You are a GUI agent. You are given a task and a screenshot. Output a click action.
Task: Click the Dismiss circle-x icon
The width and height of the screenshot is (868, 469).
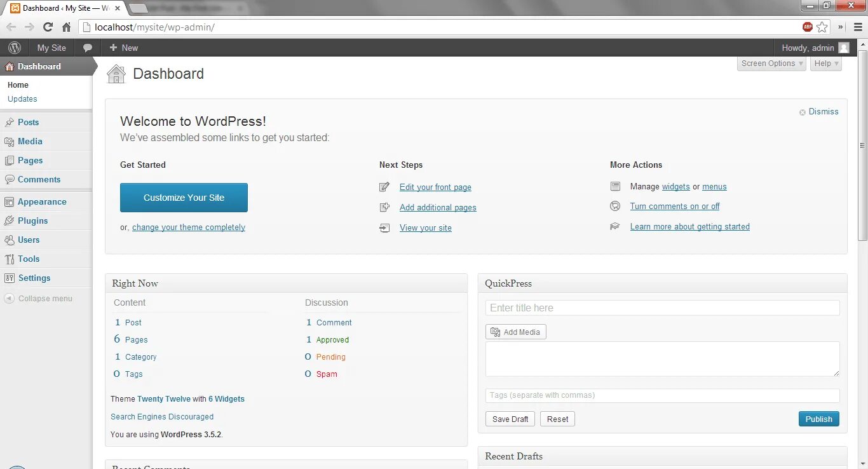(803, 112)
